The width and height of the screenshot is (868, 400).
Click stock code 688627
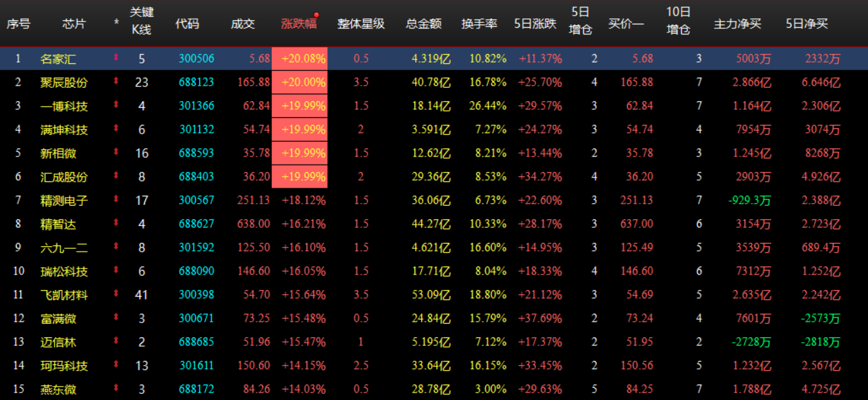[x=196, y=224]
